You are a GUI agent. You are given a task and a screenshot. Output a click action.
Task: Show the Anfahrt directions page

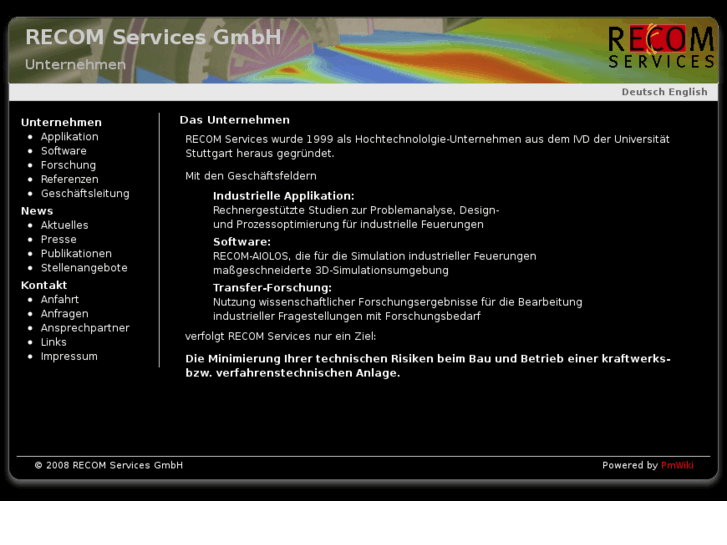point(60,300)
